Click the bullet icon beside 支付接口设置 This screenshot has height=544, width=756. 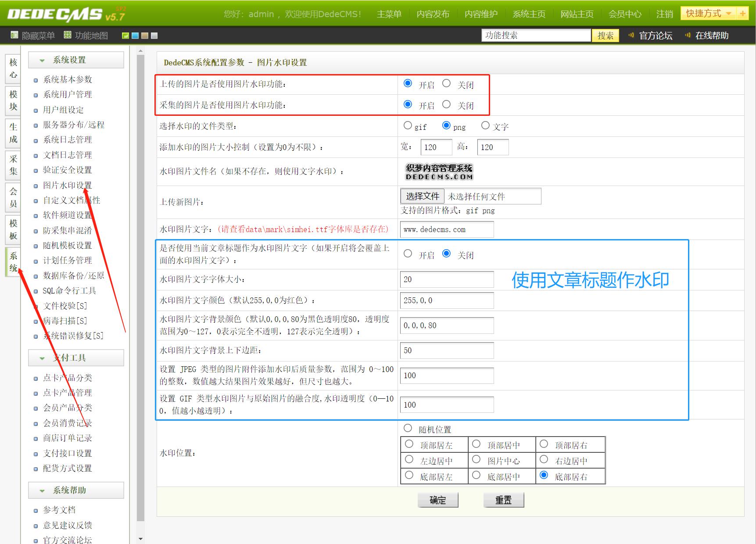pyautogui.click(x=36, y=454)
